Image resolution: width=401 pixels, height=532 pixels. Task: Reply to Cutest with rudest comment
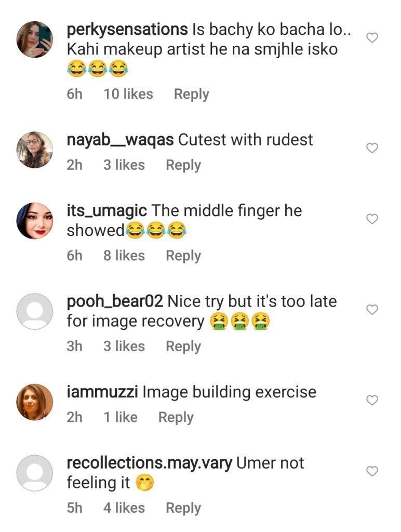183,165
